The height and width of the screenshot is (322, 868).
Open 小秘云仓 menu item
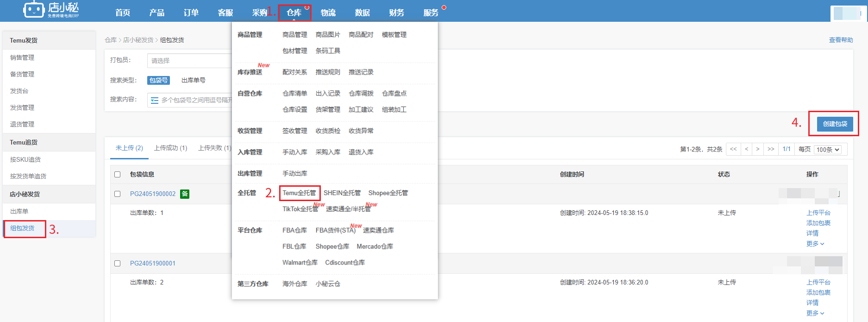pyautogui.click(x=328, y=284)
